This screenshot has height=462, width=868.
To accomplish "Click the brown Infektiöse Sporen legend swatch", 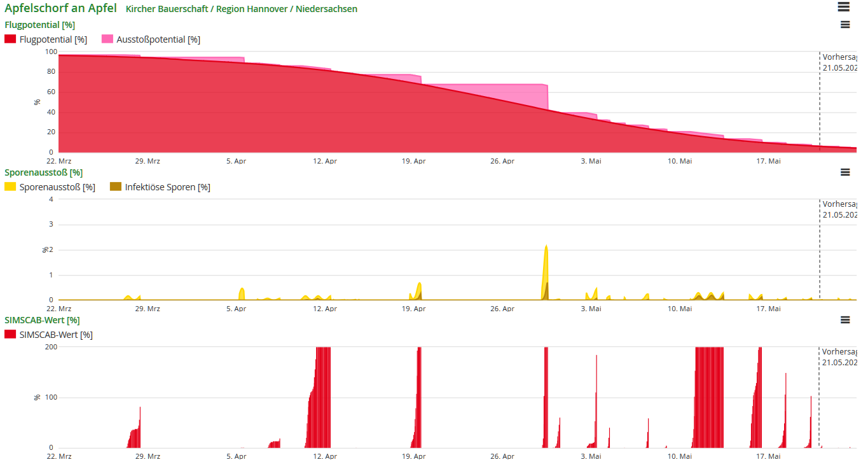I will [116, 187].
